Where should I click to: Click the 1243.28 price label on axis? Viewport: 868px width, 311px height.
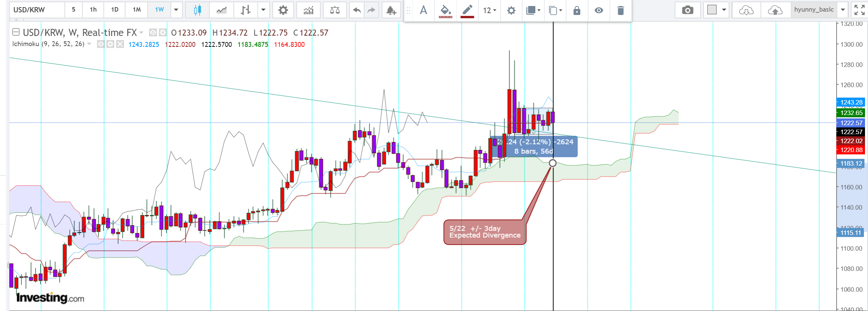[850, 102]
